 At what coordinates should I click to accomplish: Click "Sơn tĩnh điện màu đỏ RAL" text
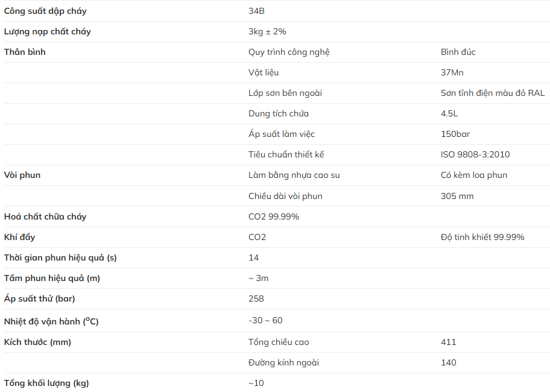492,93
